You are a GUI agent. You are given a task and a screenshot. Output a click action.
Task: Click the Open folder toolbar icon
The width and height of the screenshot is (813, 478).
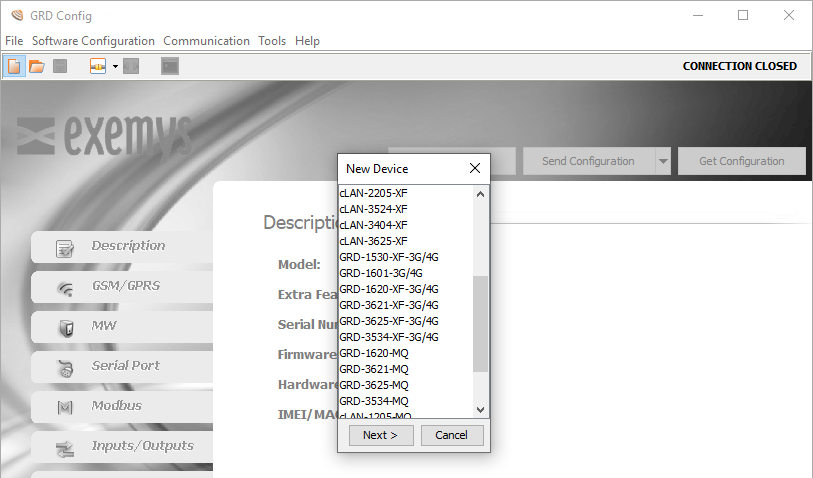tap(37, 66)
